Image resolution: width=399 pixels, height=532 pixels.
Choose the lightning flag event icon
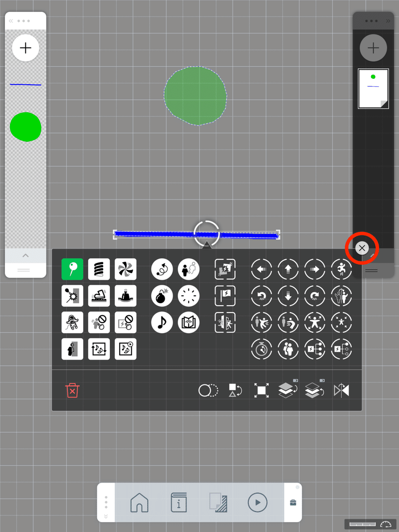(x=225, y=296)
